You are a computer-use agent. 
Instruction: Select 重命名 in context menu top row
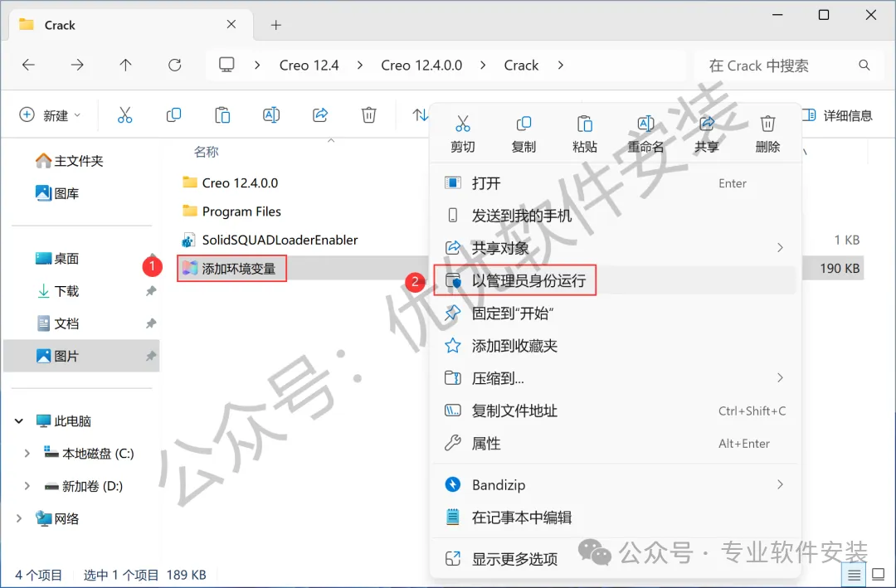pyautogui.click(x=645, y=134)
